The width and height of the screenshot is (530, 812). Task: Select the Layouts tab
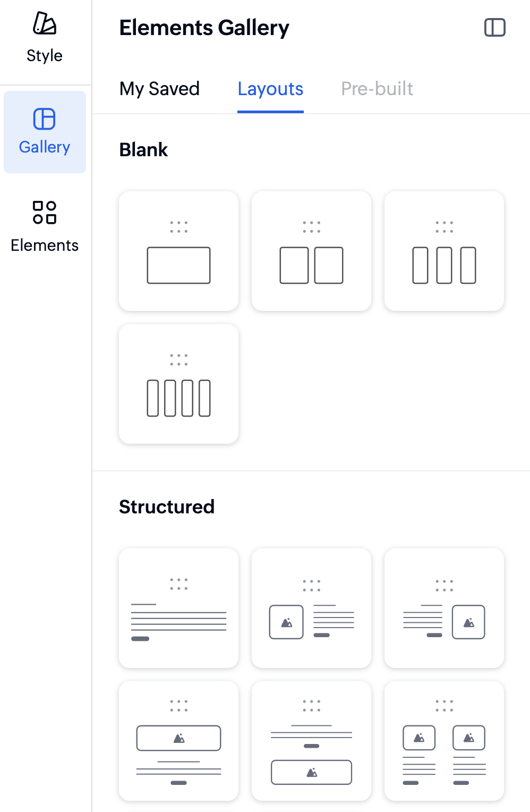pos(270,89)
